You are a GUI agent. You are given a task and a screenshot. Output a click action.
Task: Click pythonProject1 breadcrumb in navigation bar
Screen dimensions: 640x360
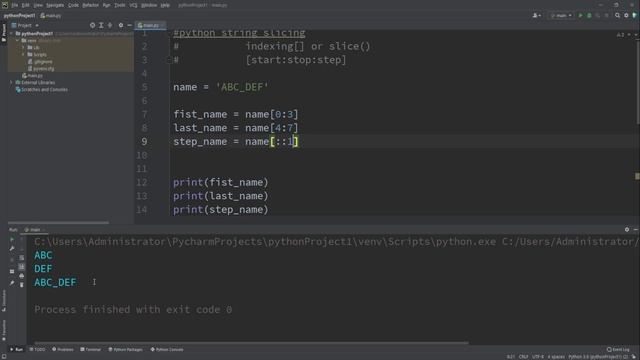(x=19, y=16)
